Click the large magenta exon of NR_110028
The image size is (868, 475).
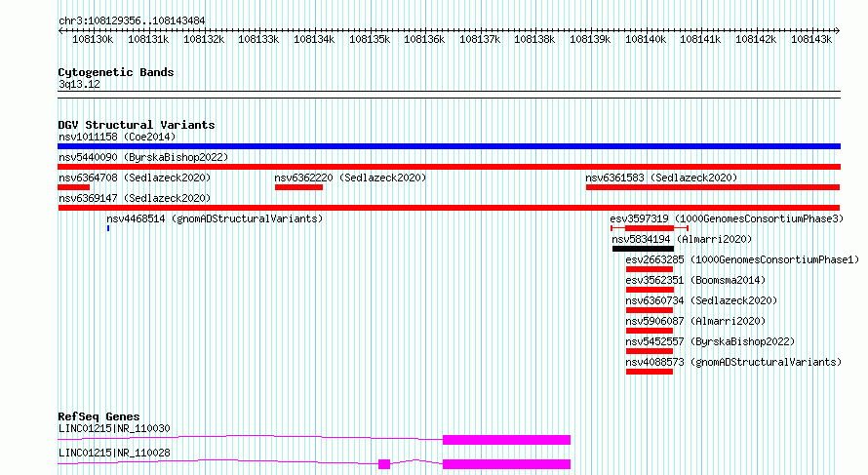click(x=506, y=464)
